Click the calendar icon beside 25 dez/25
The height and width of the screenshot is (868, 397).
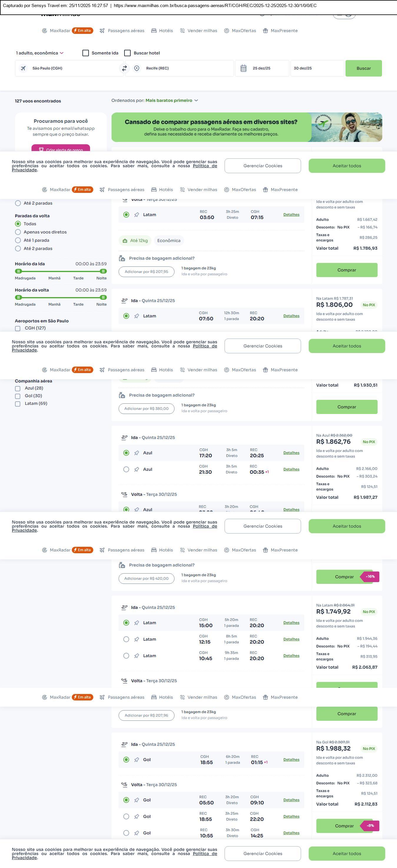coord(243,68)
